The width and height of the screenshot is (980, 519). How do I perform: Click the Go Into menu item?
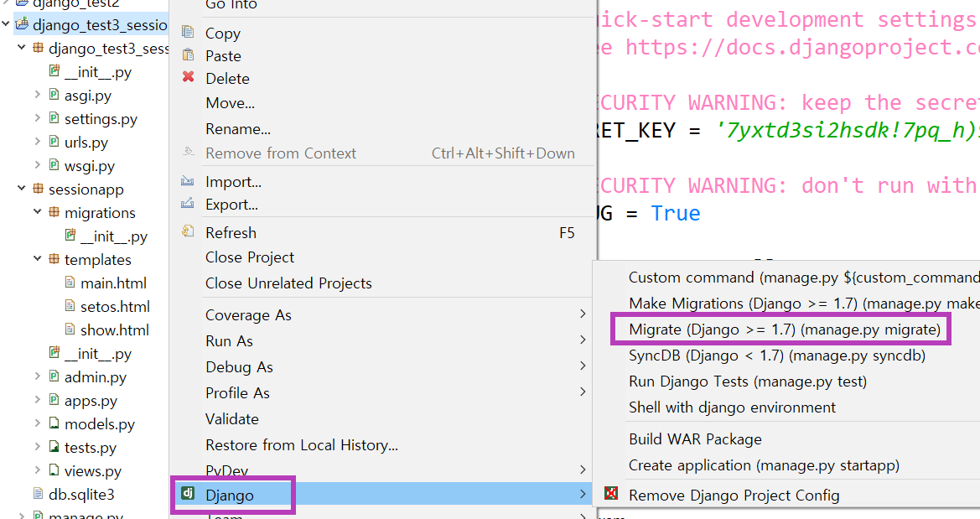pos(231,5)
